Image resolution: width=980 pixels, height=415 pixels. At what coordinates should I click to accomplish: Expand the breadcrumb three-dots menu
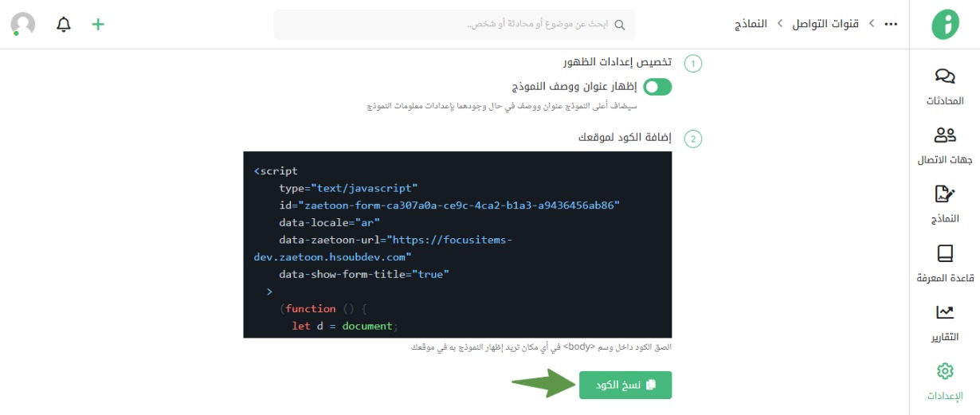(891, 25)
